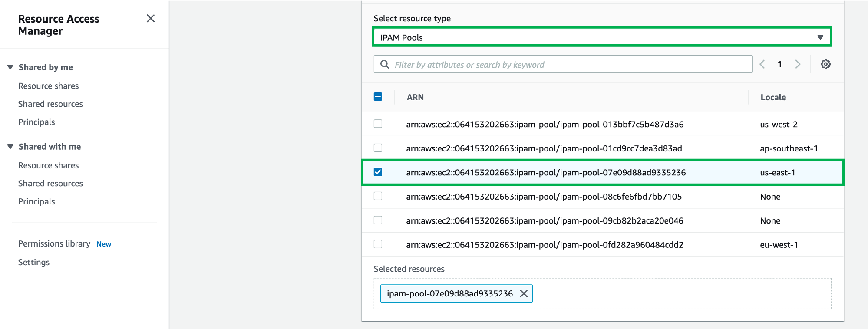
Task: Click the eu-west-1 locale cell
Action: point(779,245)
